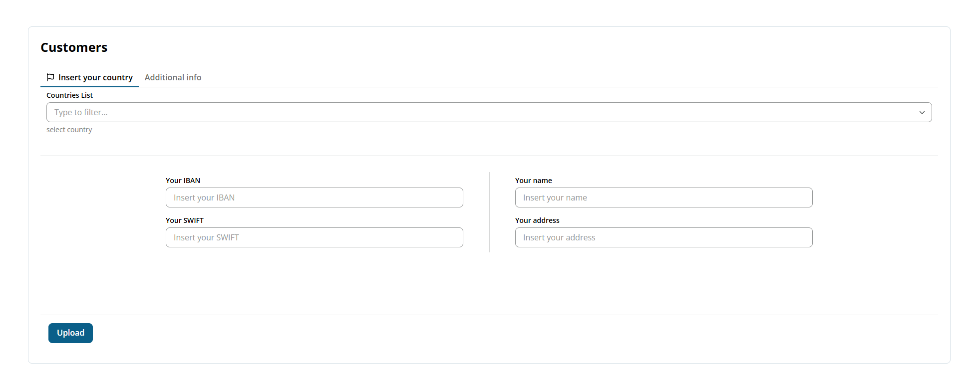Switch to the Insert your country tab
This screenshot has width=980, height=390.
[95, 77]
